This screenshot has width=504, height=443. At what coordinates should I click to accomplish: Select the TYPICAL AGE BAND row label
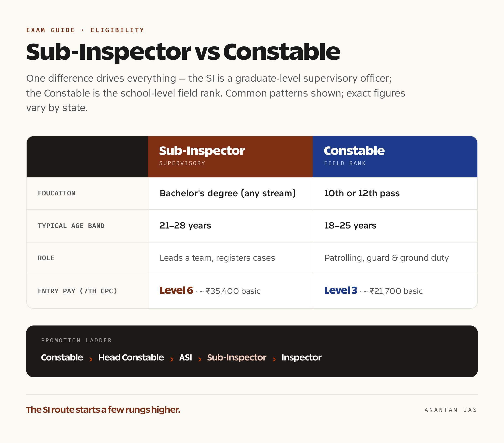[x=71, y=226]
